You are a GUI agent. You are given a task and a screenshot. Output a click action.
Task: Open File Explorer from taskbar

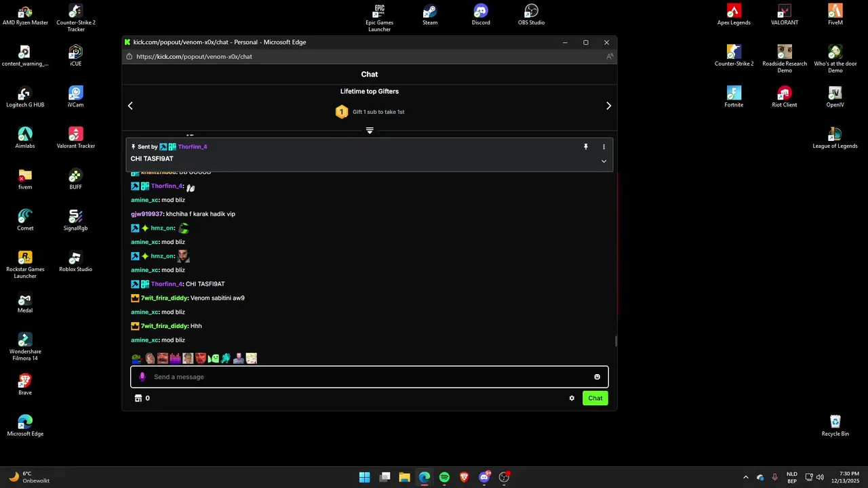coord(404,477)
